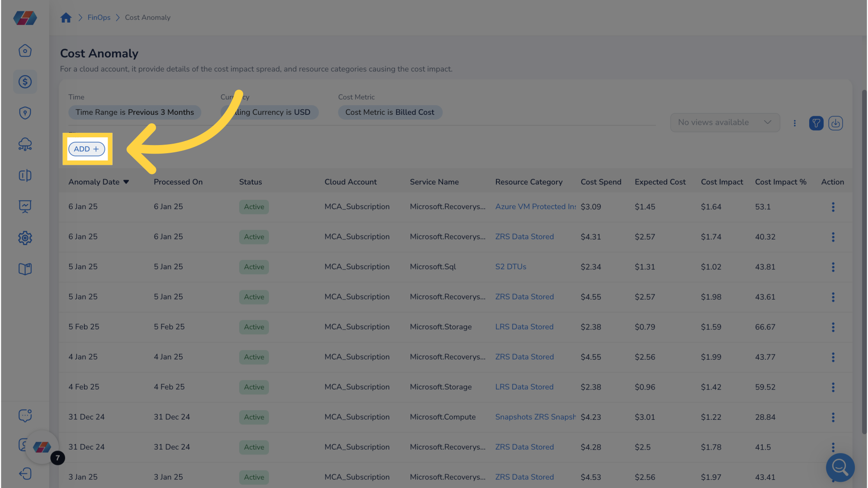Screen dimensions: 868x488
Task: Open action menu for $3.09 row
Action: (833, 207)
